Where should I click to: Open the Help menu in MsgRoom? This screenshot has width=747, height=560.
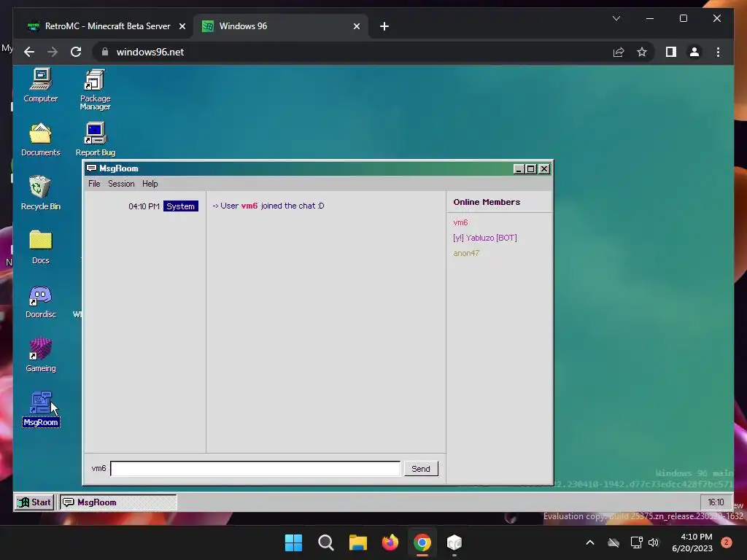pos(150,184)
